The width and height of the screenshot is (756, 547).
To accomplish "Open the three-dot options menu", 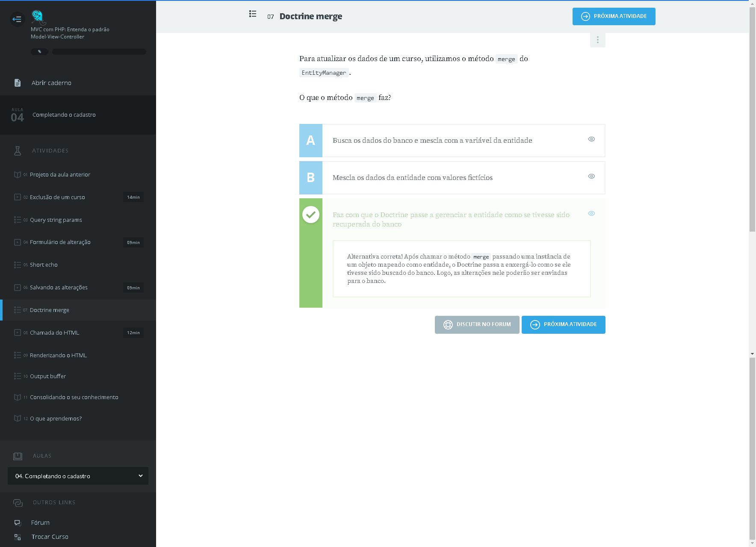I will point(597,40).
